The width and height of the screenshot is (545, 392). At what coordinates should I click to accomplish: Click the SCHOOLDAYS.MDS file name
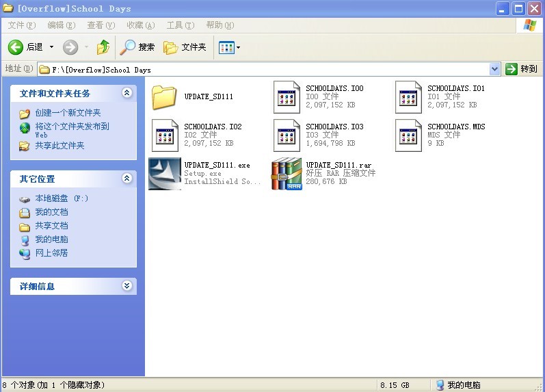point(456,127)
